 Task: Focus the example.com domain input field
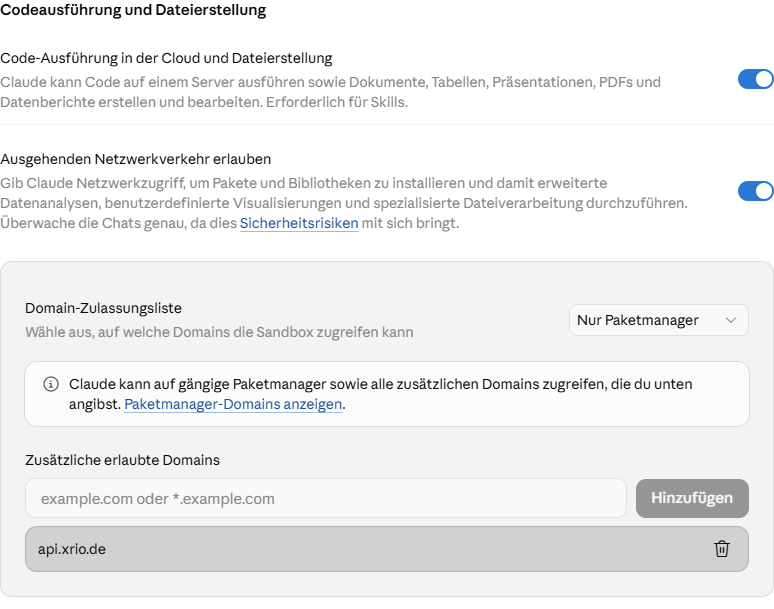coord(326,498)
